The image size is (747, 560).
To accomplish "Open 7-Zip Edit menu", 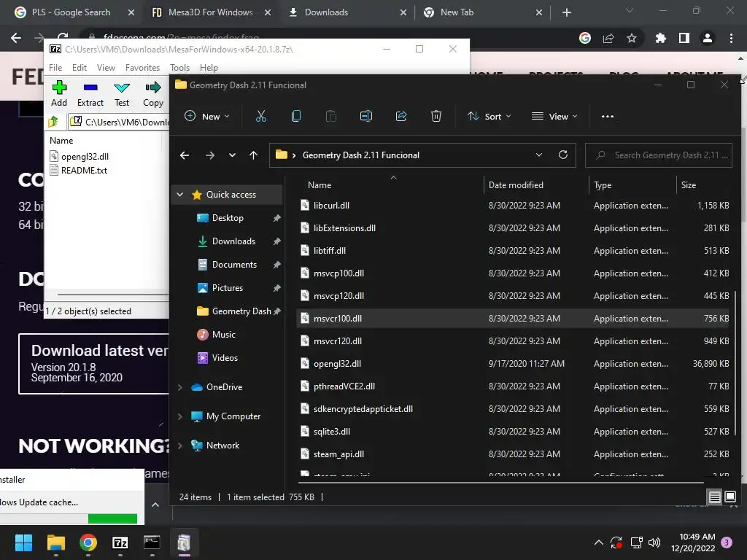I will 79,68.
